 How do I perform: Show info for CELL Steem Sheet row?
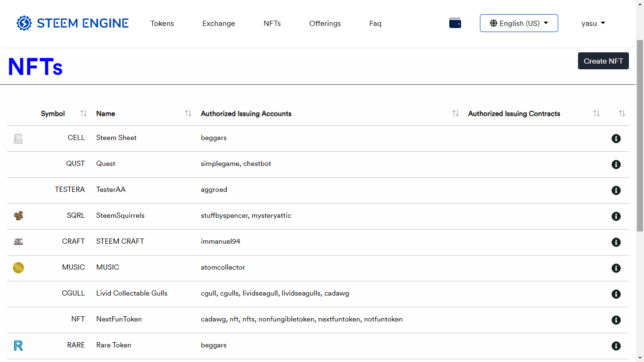(616, 139)
